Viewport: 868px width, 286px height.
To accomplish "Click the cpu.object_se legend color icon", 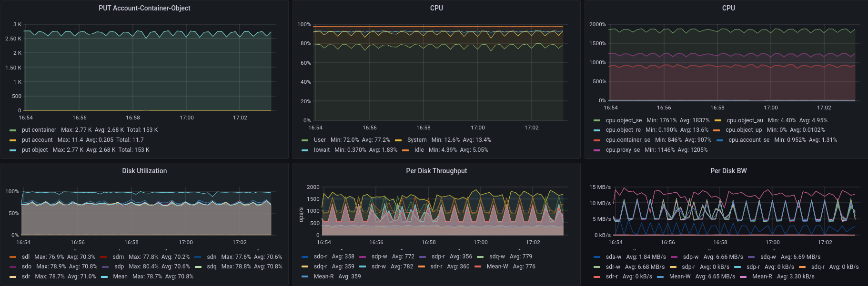I will coord(597,121).
